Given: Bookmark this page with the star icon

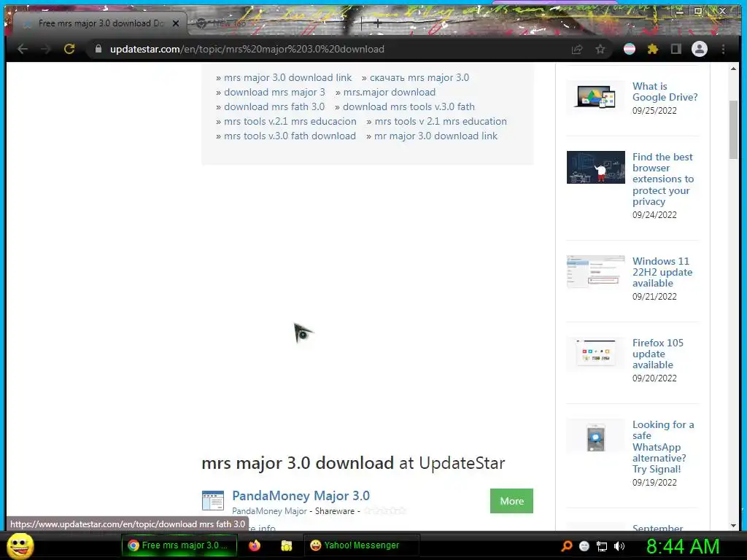Looking at the screenshot, I should (x=600, y=49).
